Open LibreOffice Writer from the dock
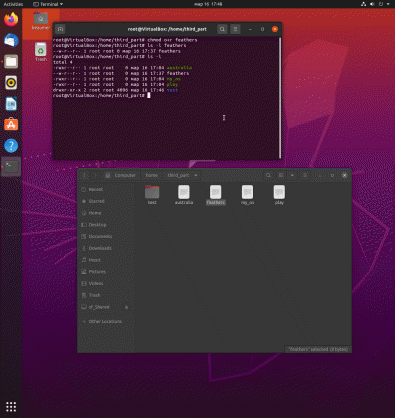The height and width of the screenshot is (418, 395). (x=11, y=104)
